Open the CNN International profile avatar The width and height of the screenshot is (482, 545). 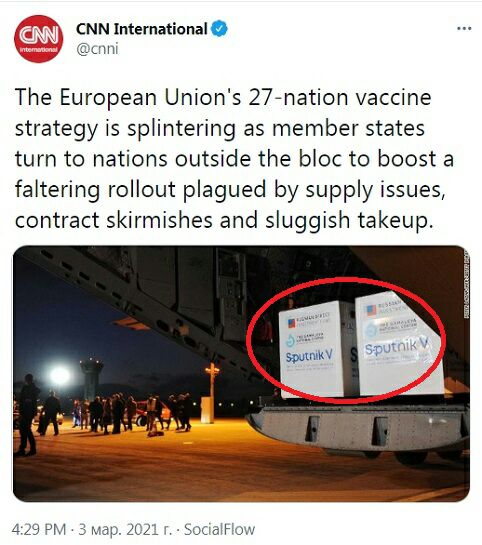(39, 39)
